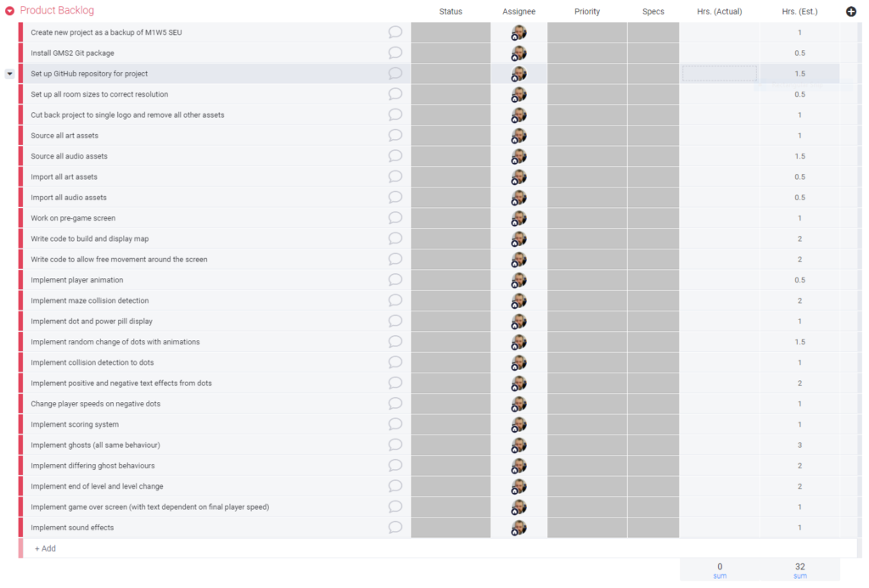Open Priority cell for 'Implement ghosts (all same behaviour)'
The image size is (869, 588).
(586, 445)
